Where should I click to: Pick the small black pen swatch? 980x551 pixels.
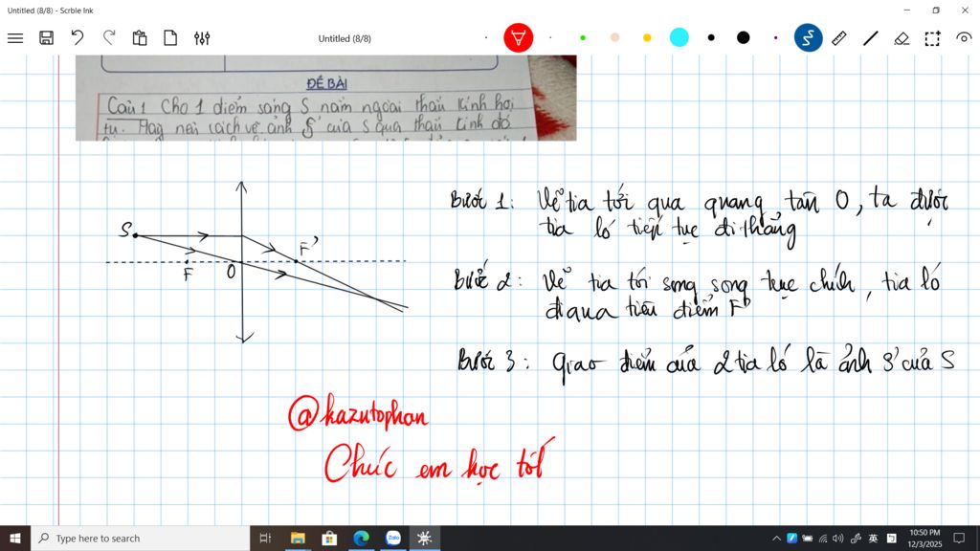[711, 38]
